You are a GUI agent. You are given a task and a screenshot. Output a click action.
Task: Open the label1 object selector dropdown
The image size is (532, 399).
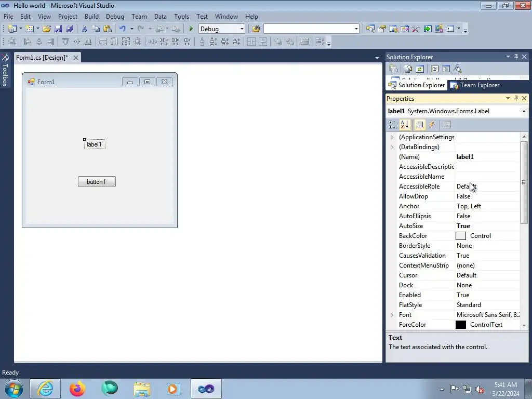524,111
